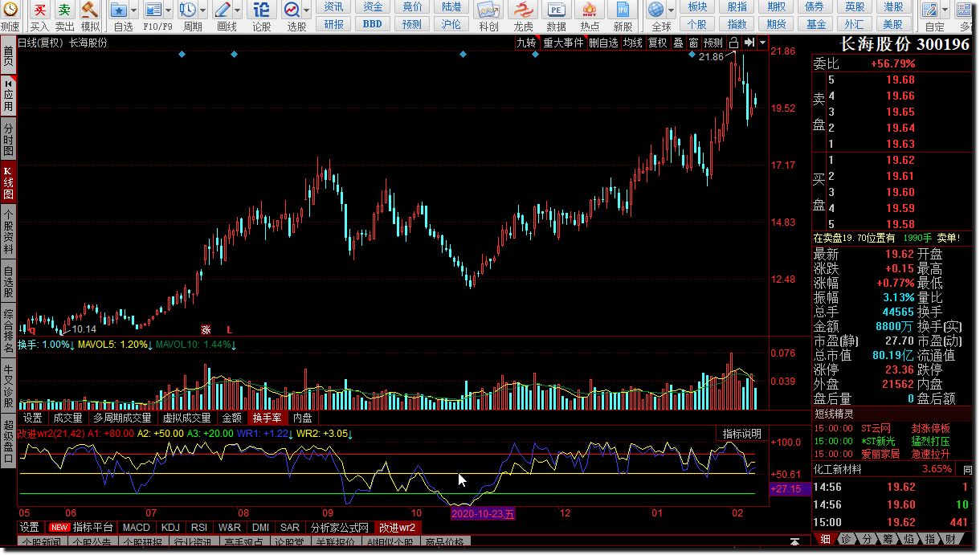
Task: Expand the 周期 period dropdown arrow
Action: click(x=202, y=10)
